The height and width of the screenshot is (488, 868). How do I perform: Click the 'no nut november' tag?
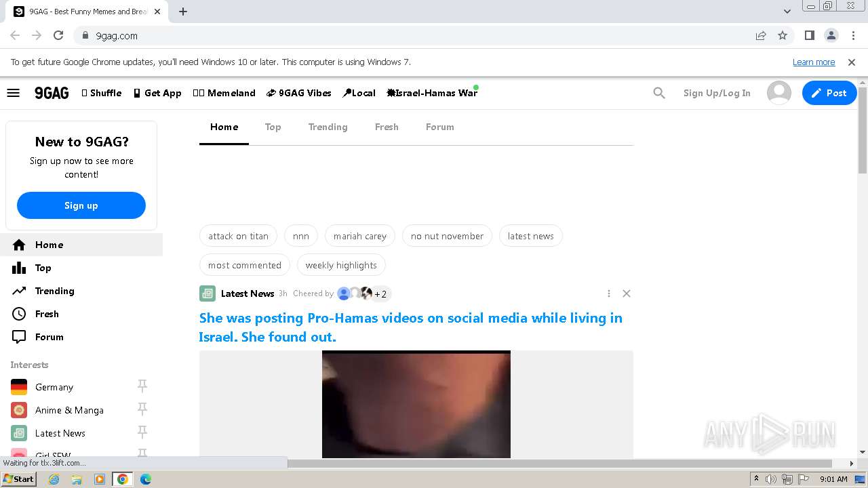pos(447,236)
